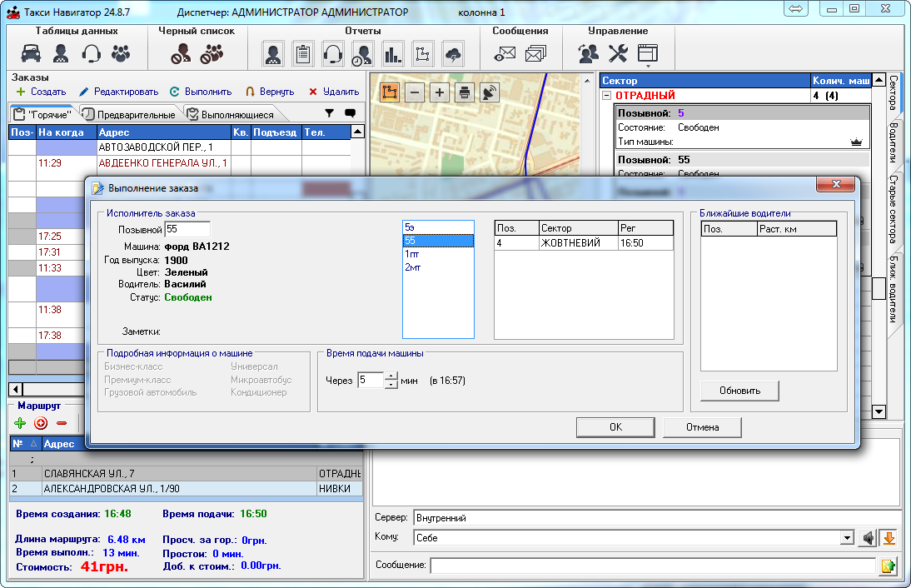This screenshot has height=588, width=911.
Task: Open the wrench and screwdriver settings
Action: 617,54
